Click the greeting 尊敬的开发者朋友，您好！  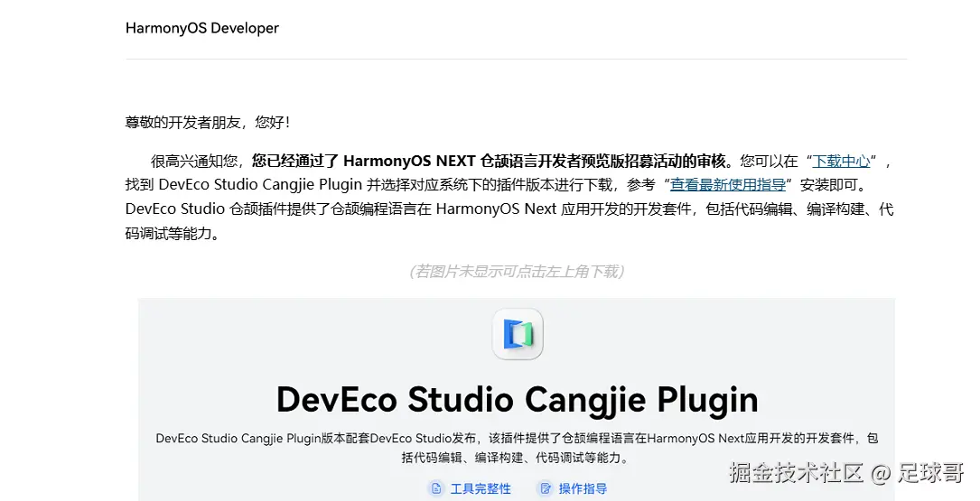[208, 123]
